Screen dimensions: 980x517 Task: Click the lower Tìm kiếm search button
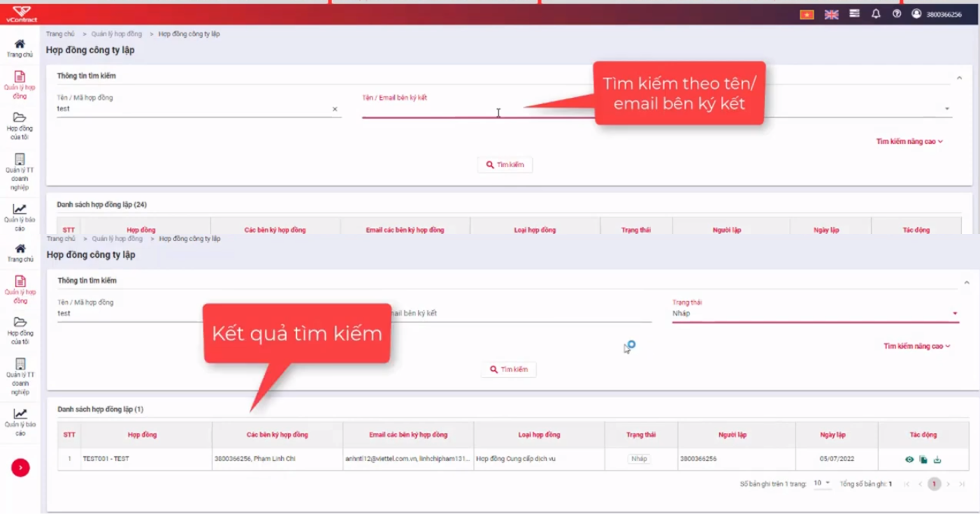point(508,370)
